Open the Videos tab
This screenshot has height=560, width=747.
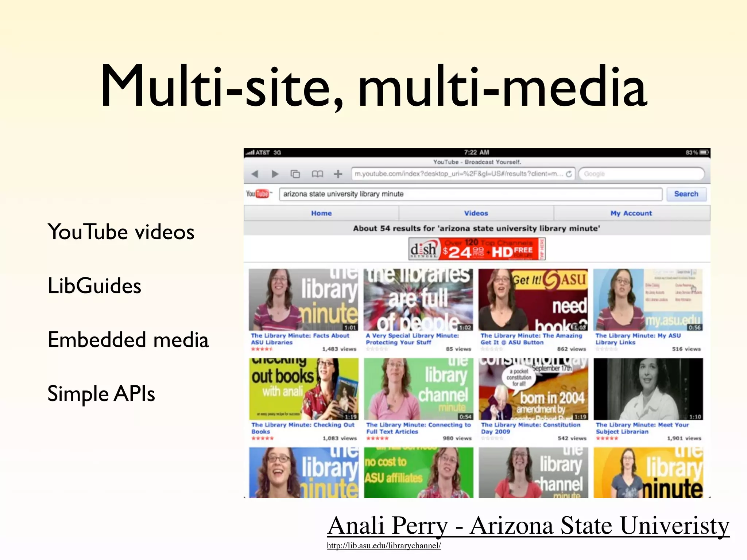pos(476,213)
